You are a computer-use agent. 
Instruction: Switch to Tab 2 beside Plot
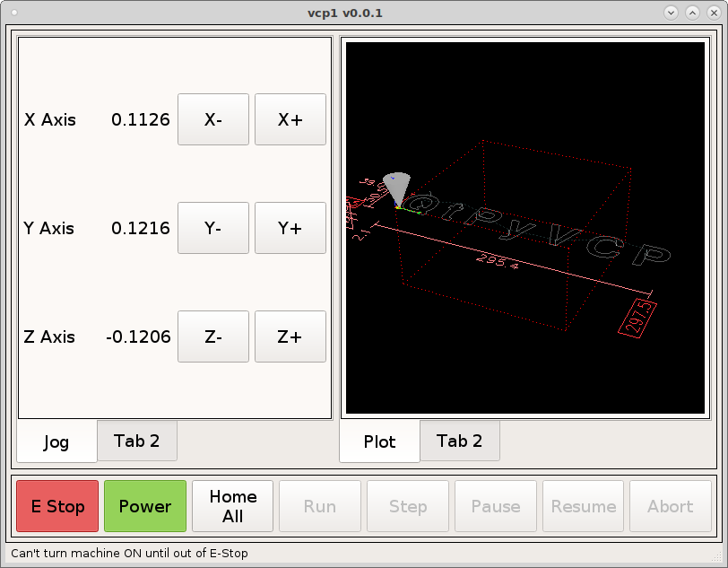click(460, 441)
